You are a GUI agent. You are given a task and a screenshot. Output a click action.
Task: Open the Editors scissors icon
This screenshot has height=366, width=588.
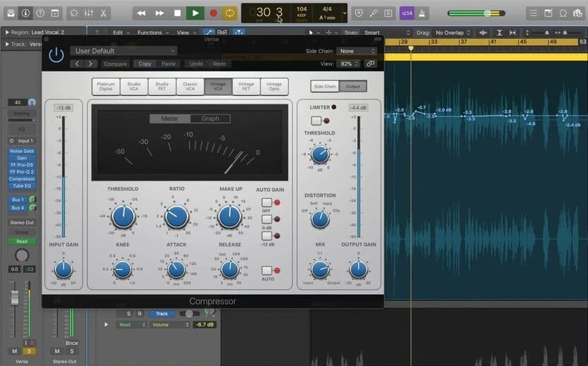[x=104, y=13]
